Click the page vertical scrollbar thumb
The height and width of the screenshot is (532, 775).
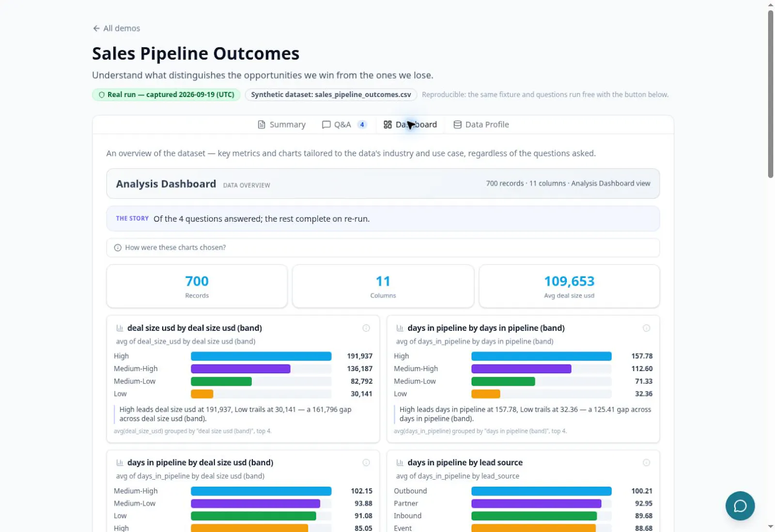[771, 94]
